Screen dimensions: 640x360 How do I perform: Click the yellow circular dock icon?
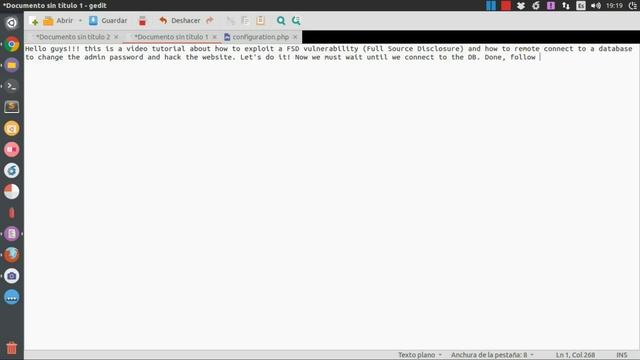coord(11,129)
